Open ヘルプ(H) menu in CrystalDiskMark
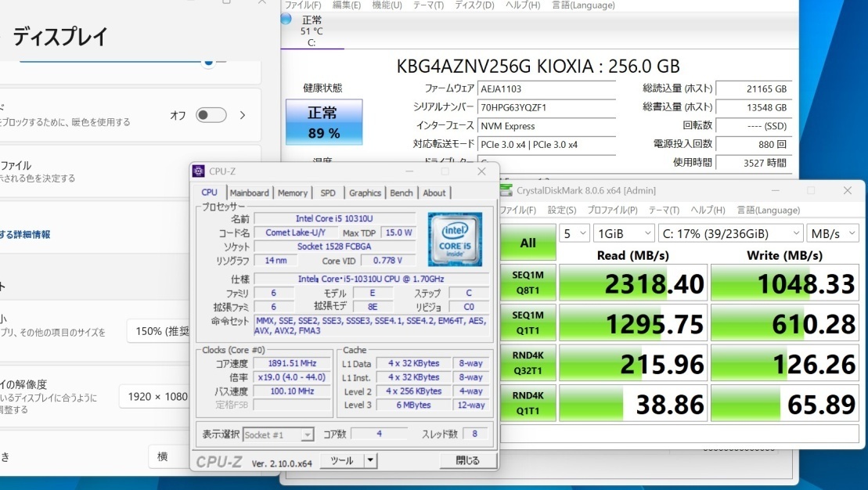This screenshot has height=490, width=868. 708,211
